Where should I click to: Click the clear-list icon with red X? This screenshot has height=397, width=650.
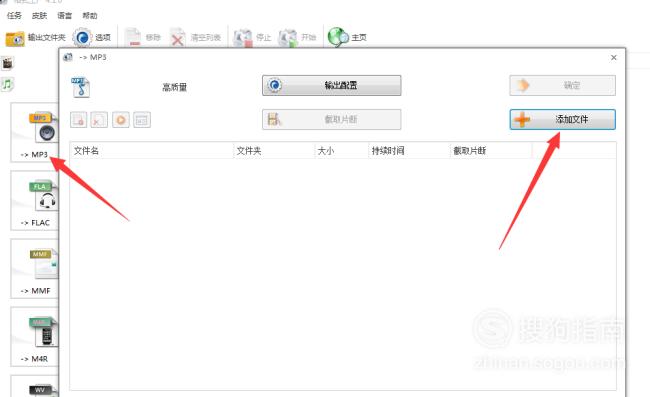pos(99,120)
